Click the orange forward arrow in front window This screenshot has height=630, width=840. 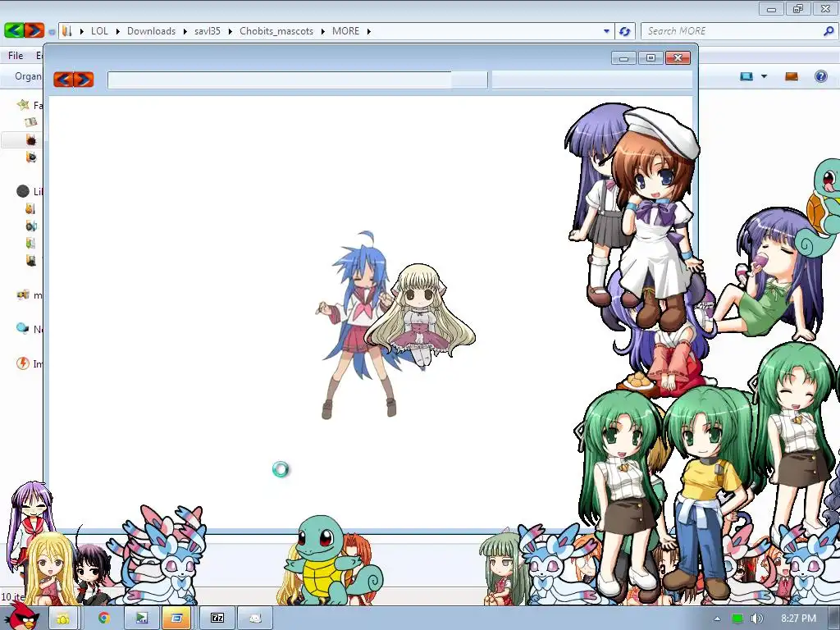pyautogui.click(x=83, y=80)
